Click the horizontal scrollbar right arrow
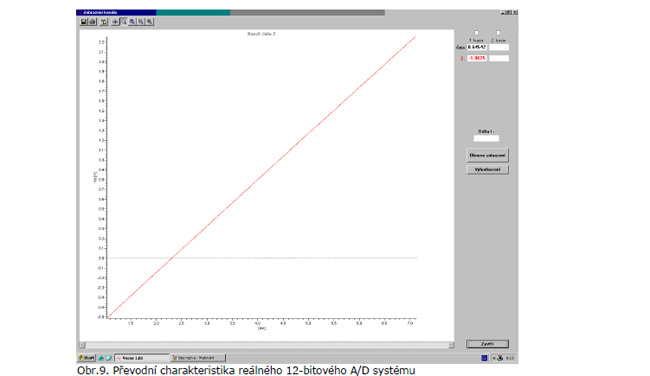 click(451, 345)
